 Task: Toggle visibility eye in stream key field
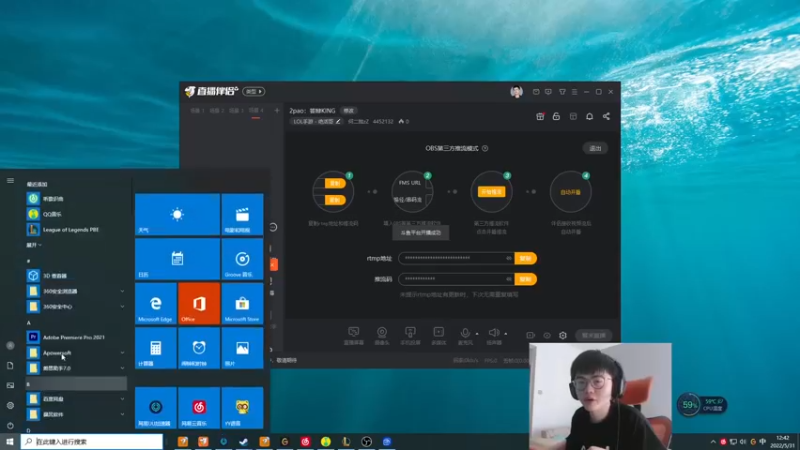tap(509, 279)
